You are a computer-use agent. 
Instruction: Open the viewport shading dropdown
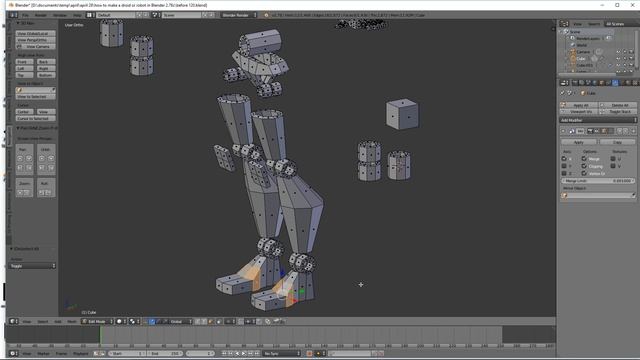click(x=122, y=322)
